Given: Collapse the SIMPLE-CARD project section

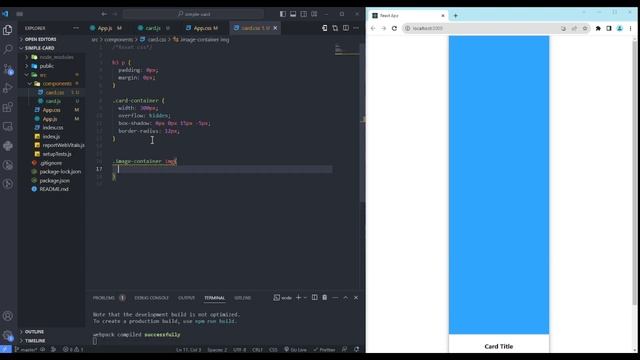Looking at the screenshot, I should point(39,48).
